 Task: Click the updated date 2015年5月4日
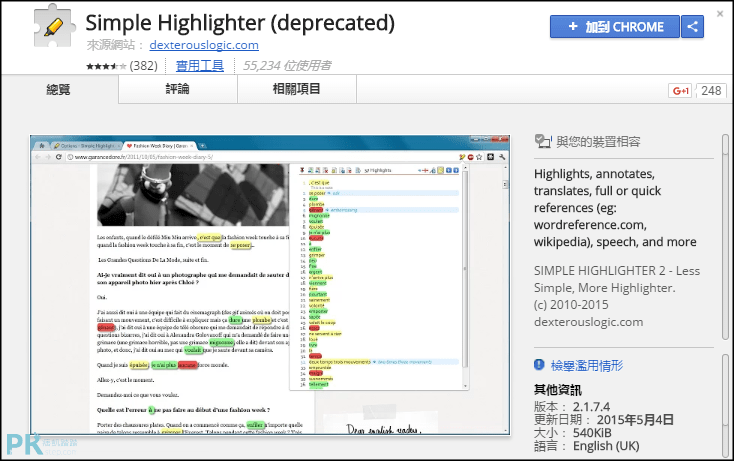point(635,420)
